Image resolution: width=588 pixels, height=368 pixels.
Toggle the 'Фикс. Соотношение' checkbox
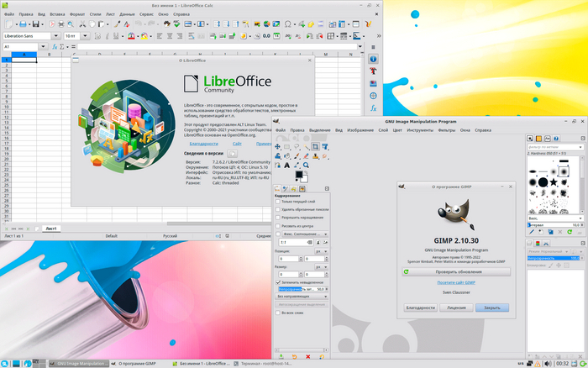pyautogui.click(x=278, y=234)
